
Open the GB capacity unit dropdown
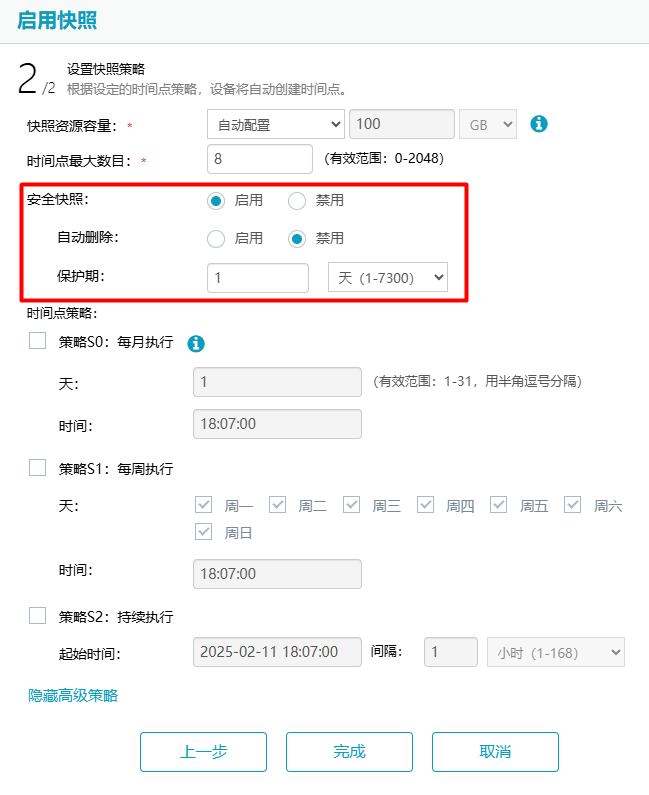[487, 124]
